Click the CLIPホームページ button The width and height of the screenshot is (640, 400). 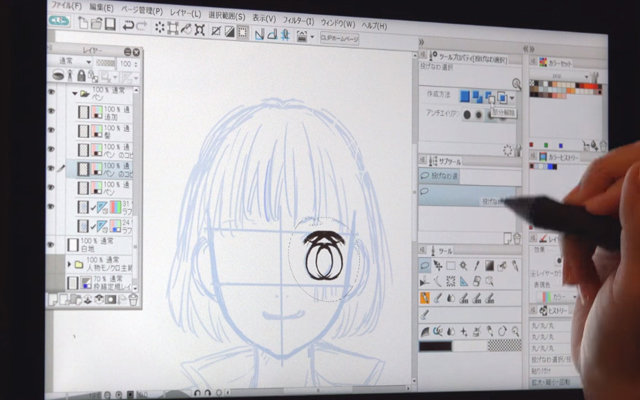pos(338,36)
